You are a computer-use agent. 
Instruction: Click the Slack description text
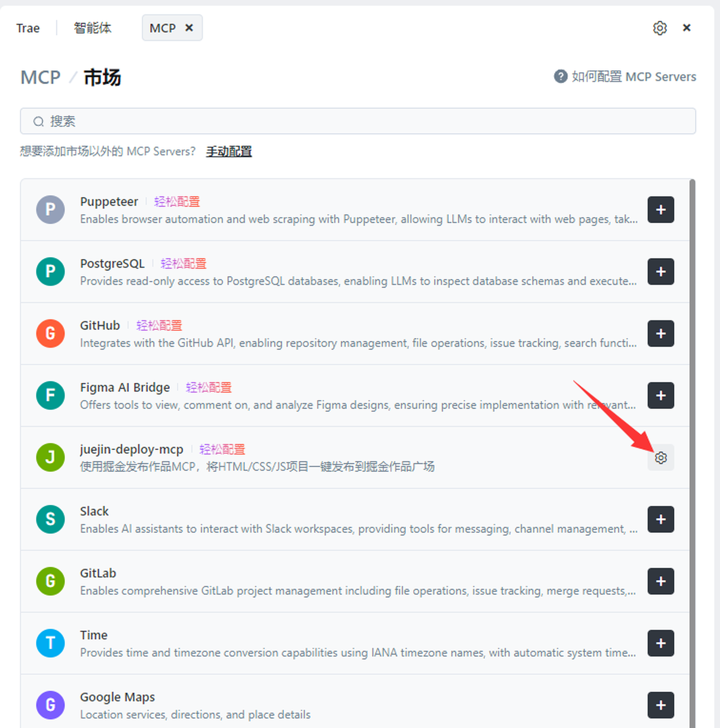tap(359, 529)
